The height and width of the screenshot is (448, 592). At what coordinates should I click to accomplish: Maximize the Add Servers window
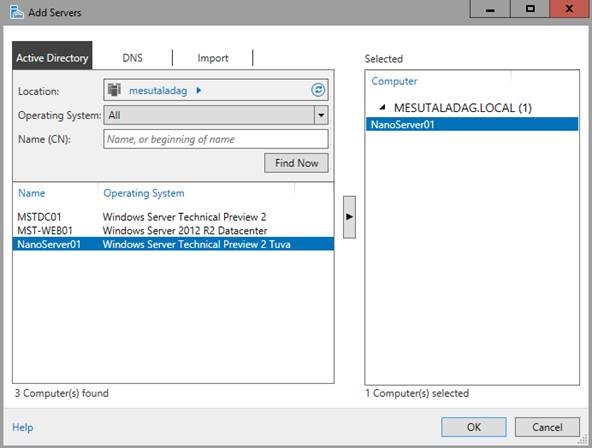pyautogui.click(x=530, y=9)
